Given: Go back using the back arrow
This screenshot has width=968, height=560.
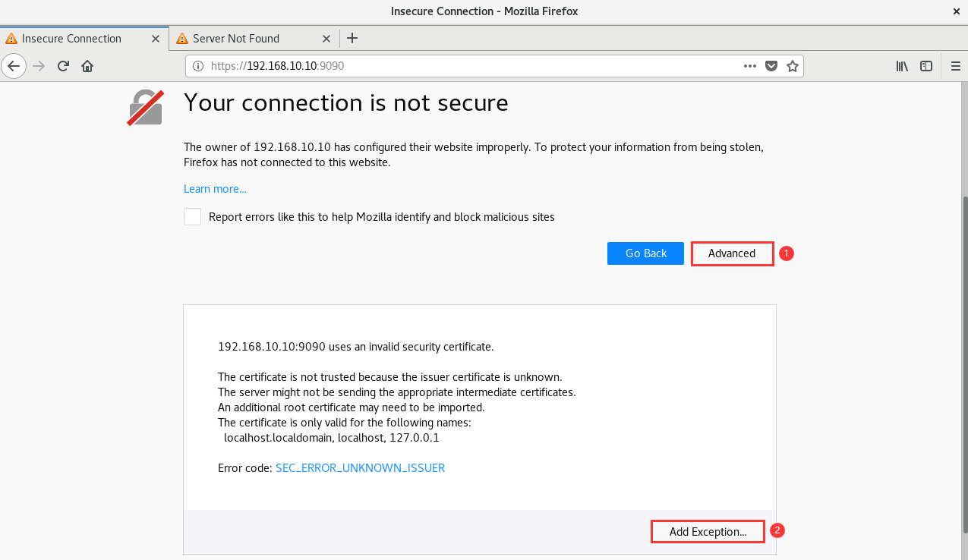Looking at the screenshot, I should coord(14,66).
